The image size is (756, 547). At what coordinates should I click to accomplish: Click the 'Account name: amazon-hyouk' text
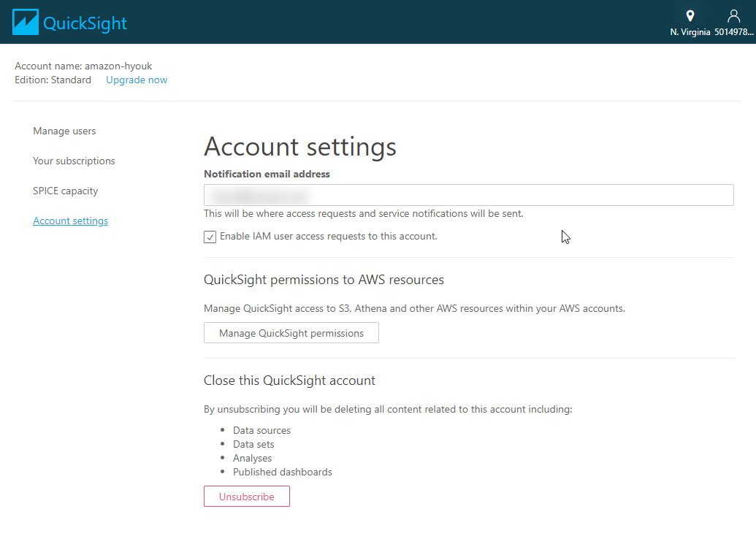tap(83, 66)
